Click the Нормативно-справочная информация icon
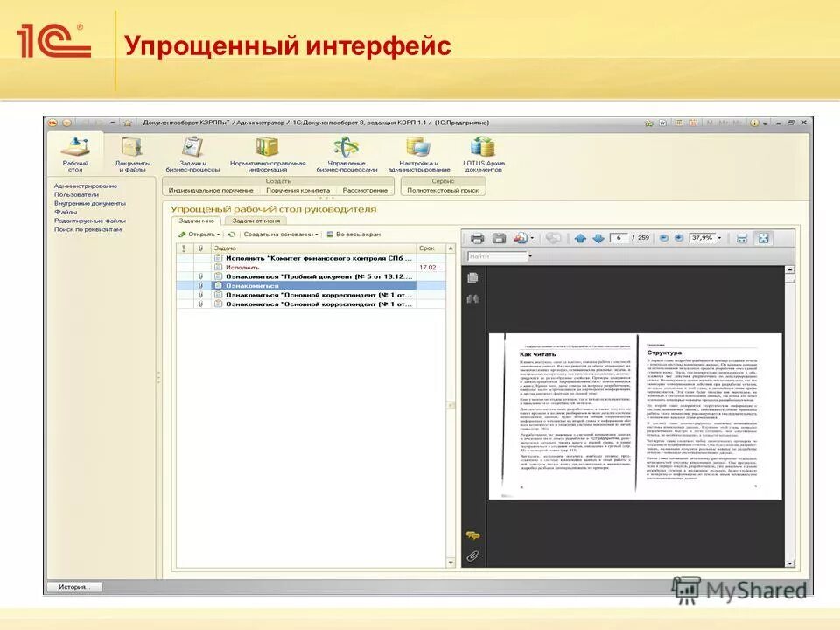Viewport: 840px width, 630px height. click(x=270, y=149)
